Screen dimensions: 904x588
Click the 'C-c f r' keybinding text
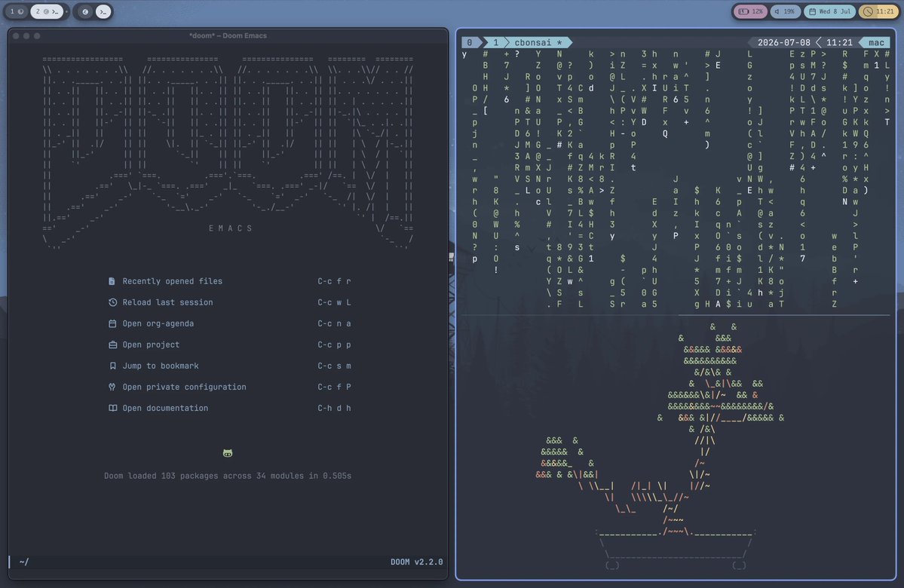tap(334, 281)
